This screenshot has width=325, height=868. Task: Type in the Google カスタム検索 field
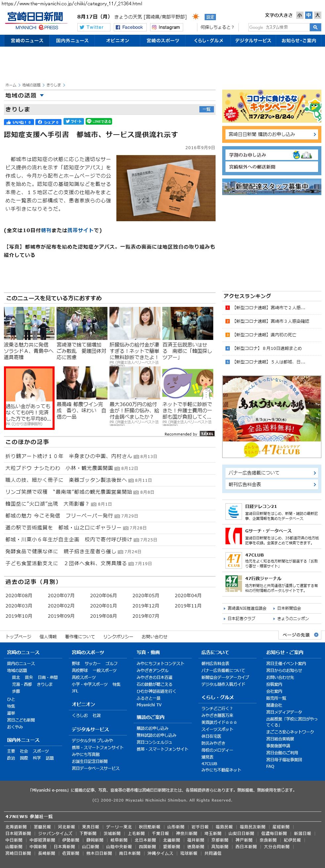(278, 27)
